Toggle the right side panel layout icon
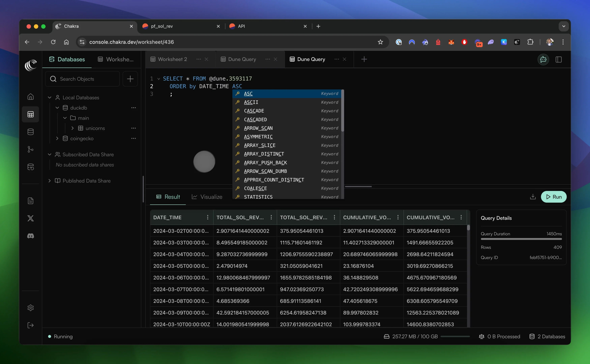The width and height of the screenshot is (590, 364). tap(558, 59)
